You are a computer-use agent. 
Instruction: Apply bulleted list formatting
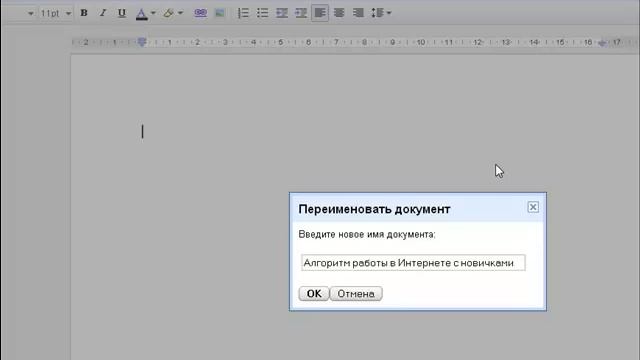click(262, 13)
